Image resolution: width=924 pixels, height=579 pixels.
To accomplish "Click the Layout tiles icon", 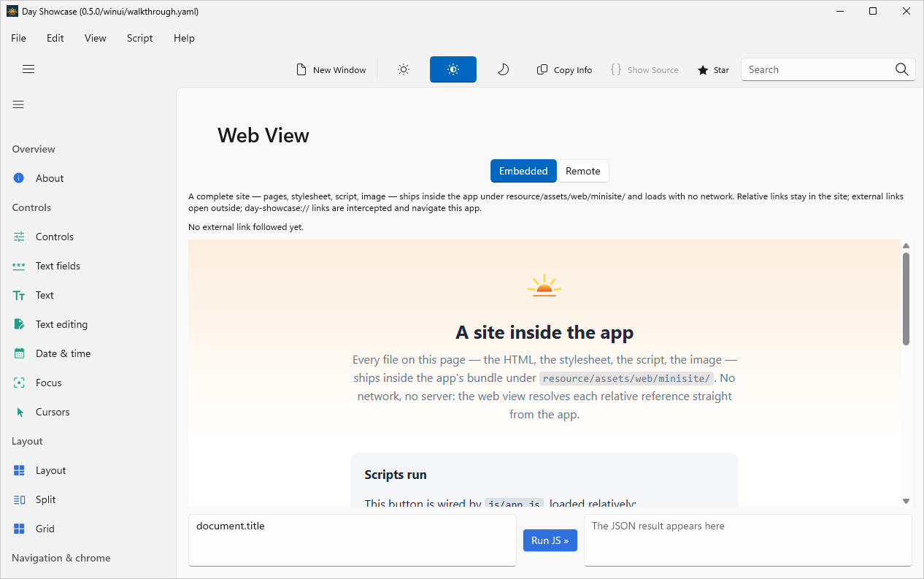I will pyautogui.click(x=19, y=470).
